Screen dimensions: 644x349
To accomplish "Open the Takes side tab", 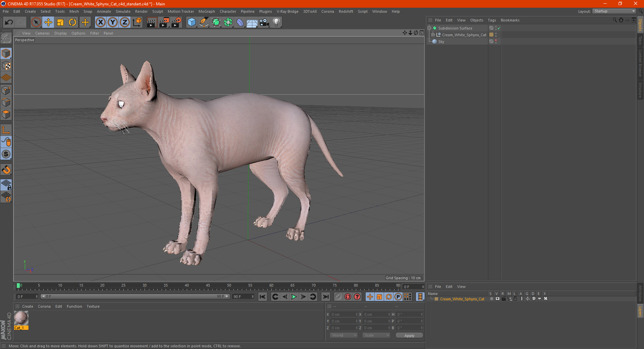I will [640, 40].
